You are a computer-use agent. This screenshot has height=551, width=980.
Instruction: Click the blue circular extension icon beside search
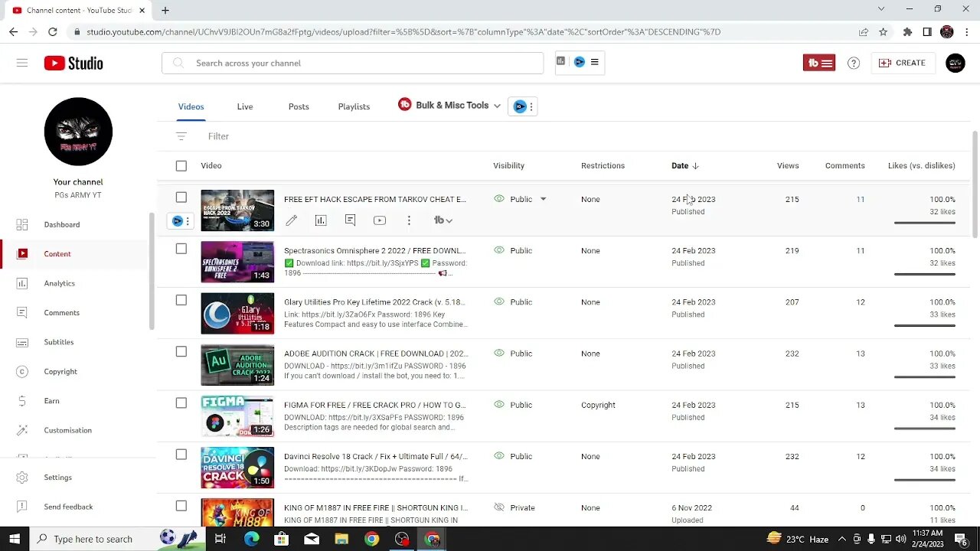point(580,62)
